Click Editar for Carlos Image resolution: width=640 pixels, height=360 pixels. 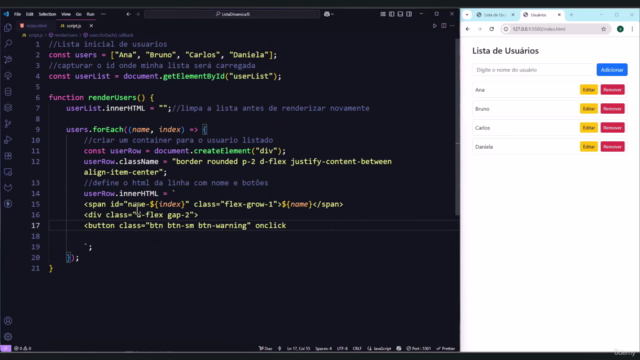tap(589, 128)
